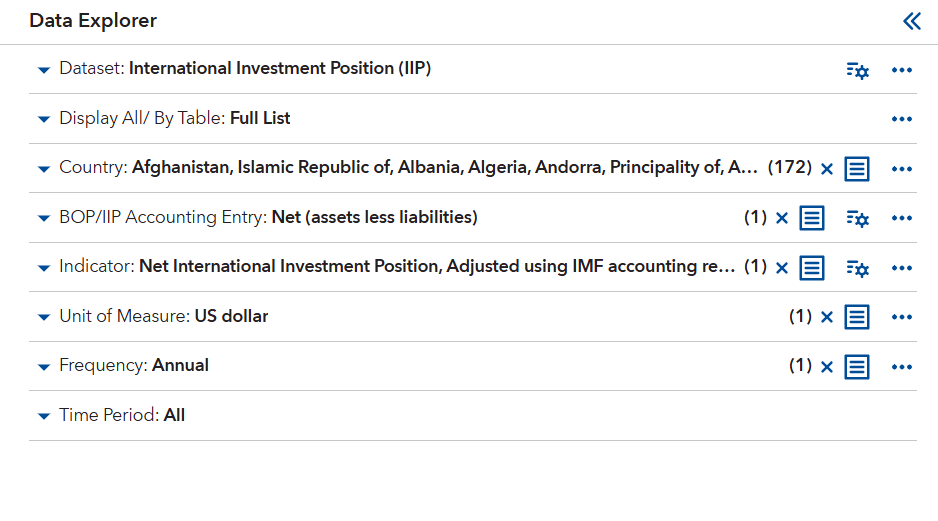Screen dimensions: 938x521
Task: Open Country selection list icon
Action: pyautogui.click(x=857, y=169)
